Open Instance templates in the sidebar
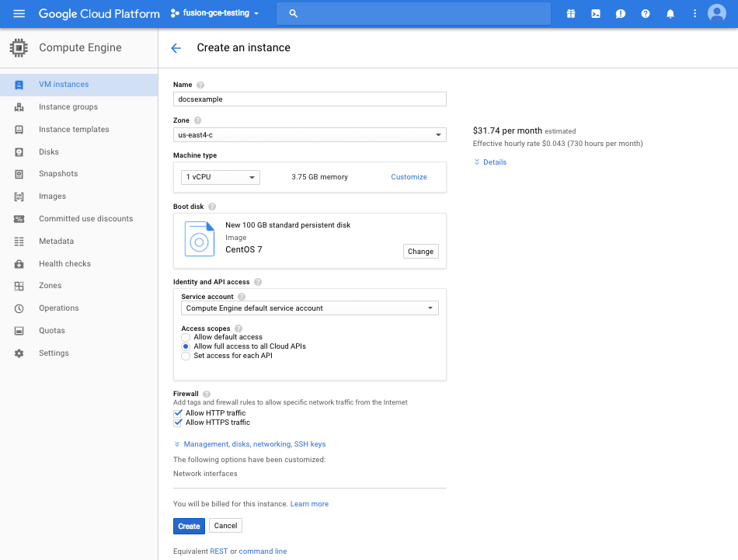738x560 pixels. point(74,130)
